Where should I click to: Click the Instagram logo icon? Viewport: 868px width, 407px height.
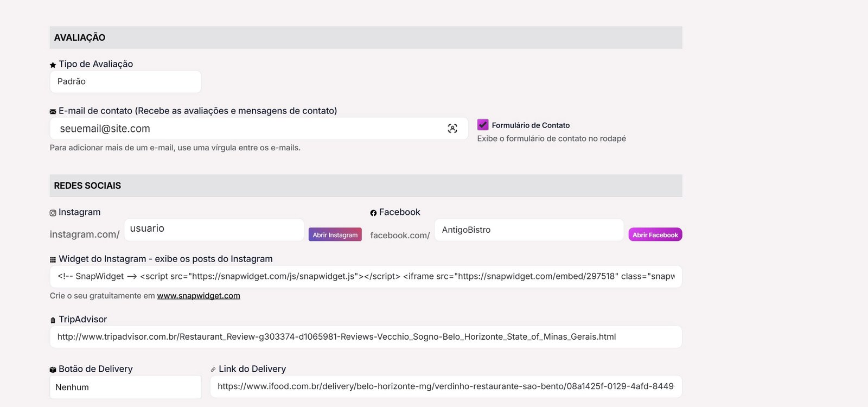point(53,213)
